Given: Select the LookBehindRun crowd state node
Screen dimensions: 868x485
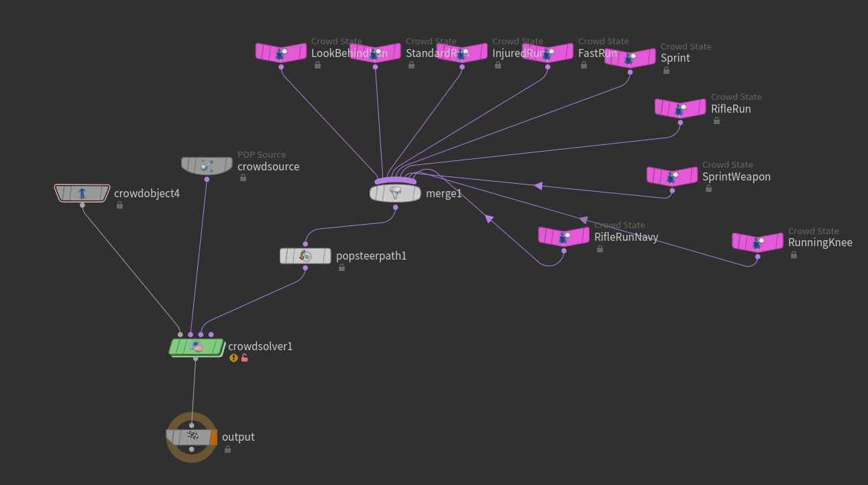Looking at the screenshot, I should 280,52.
